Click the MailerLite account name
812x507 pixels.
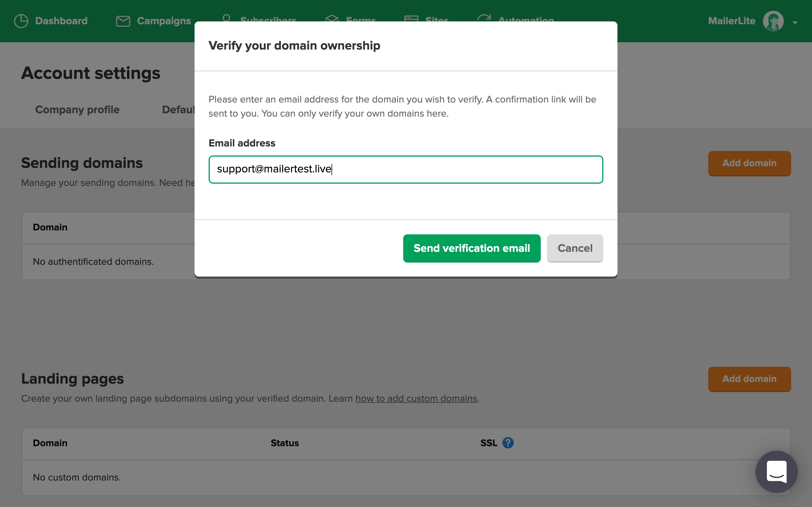point(731,21)
